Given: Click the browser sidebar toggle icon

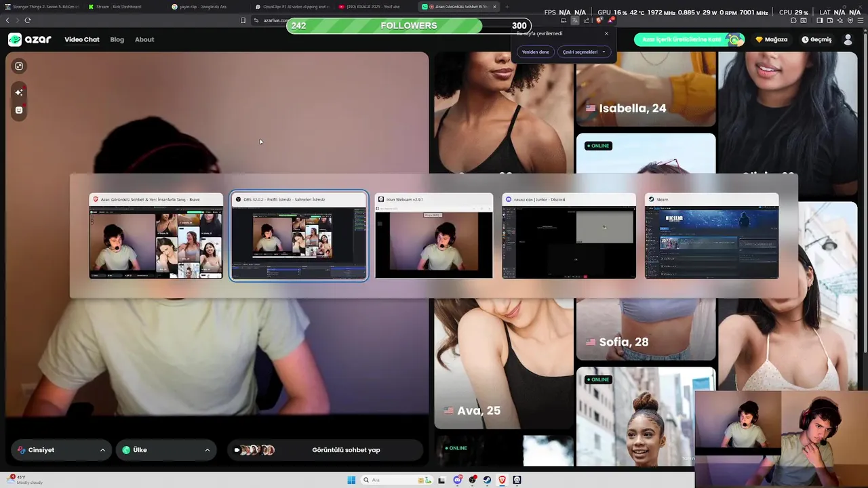Looking at the screenshot, I should (819, 20).
